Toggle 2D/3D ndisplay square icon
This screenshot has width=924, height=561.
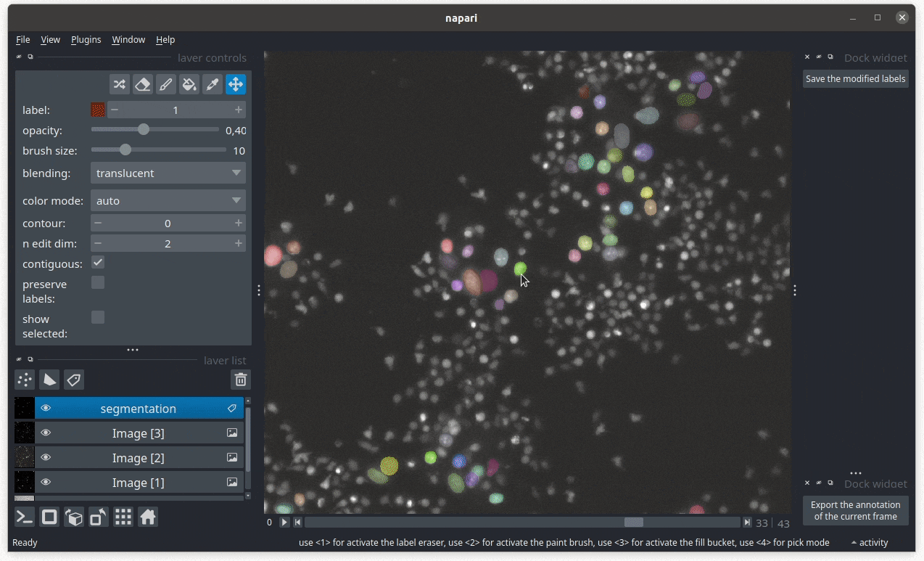coord(49,517)
